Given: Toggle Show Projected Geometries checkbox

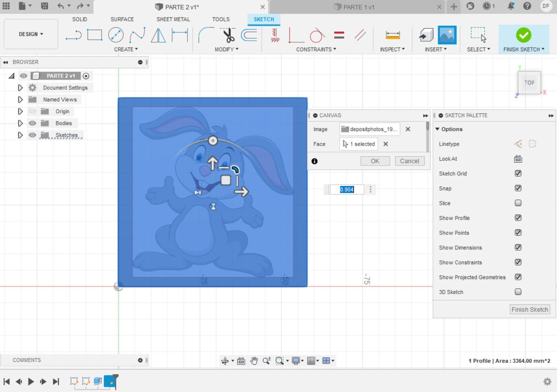Looking at the screenshot, I should (x=518, y=277).
